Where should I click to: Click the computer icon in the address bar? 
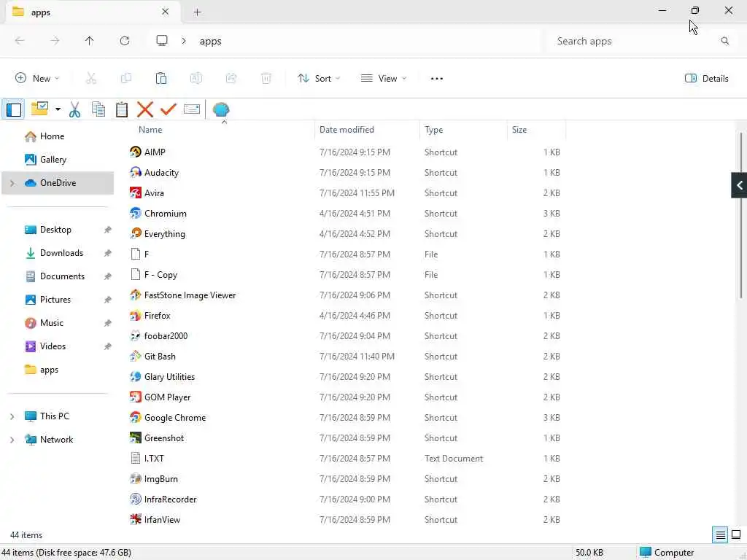[x=162, y=41]
